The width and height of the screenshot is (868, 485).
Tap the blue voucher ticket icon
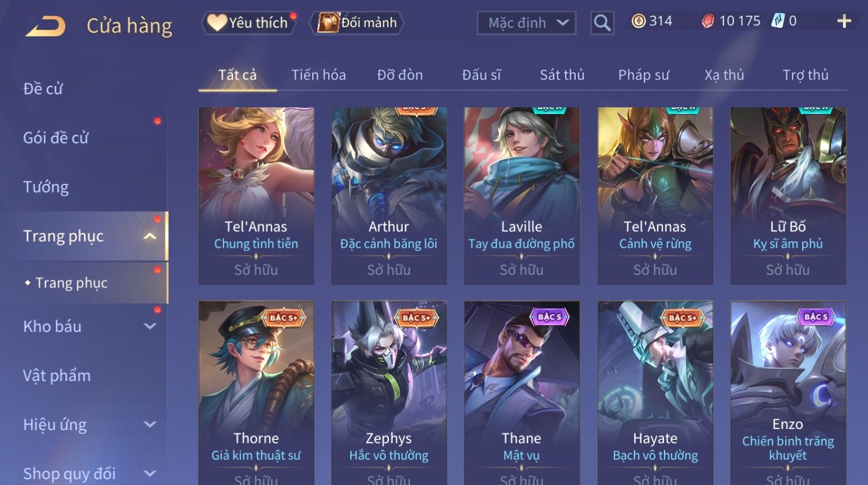(x=778, y=21)
